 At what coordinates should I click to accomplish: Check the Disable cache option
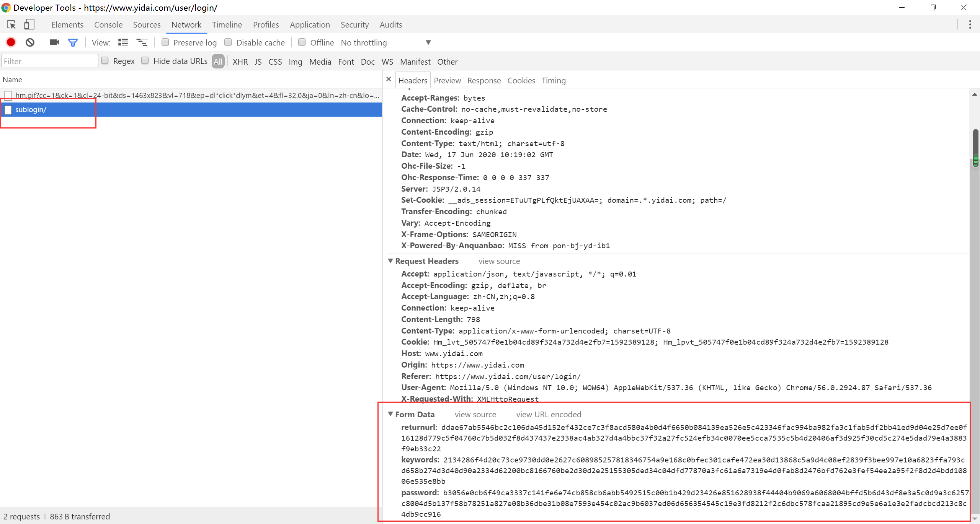point(228,42)
